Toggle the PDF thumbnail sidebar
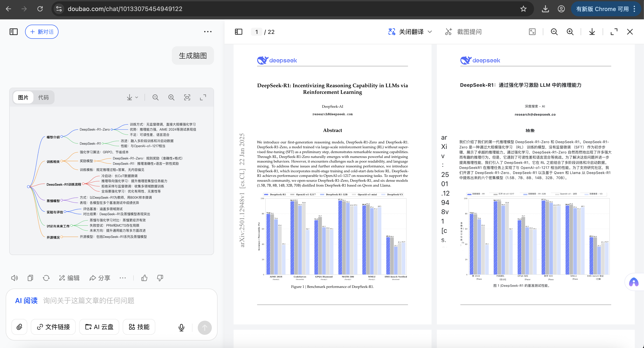This screenshot has height=348, width=644. click(238, 32)
